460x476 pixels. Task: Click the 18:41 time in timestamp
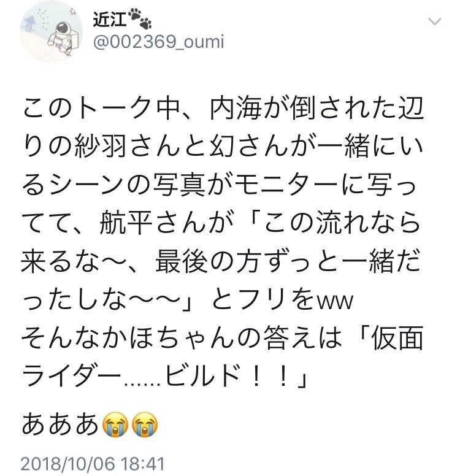point(143,464)
